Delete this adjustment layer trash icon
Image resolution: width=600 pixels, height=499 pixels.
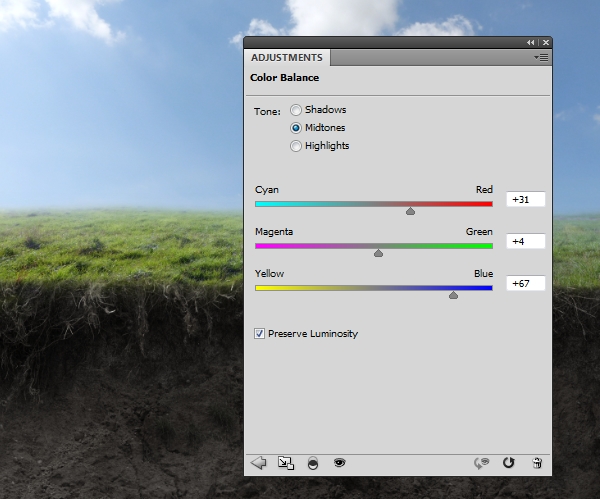(x=537, y=463)
